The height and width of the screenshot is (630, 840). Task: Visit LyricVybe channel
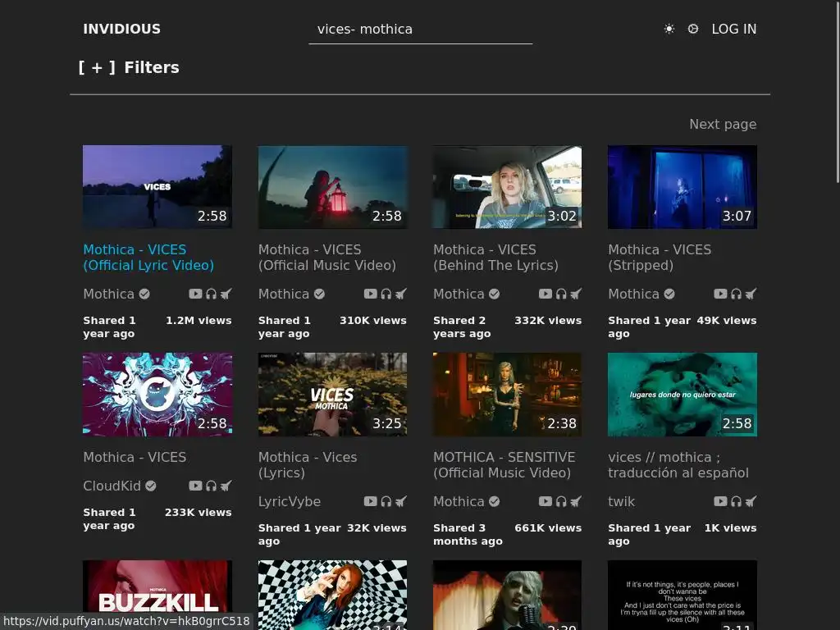click(x=290, y=501)
